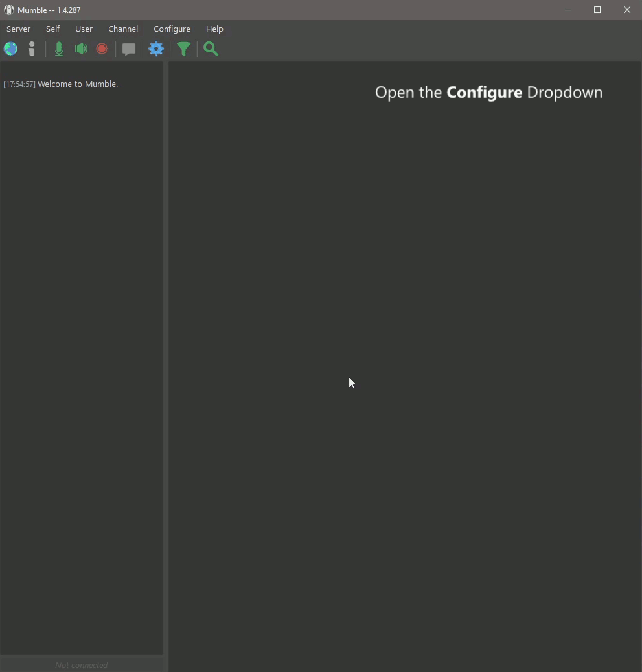Start recording with the red record icon
Viewport: 642px width, 672px height.
pyautogui.click(x=102, y=49)
